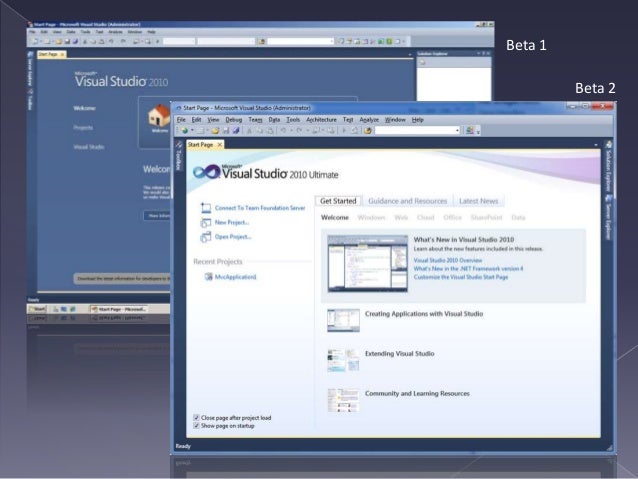Click Save All icon in Beta 1 toolbar

click(x=75, y=42)
